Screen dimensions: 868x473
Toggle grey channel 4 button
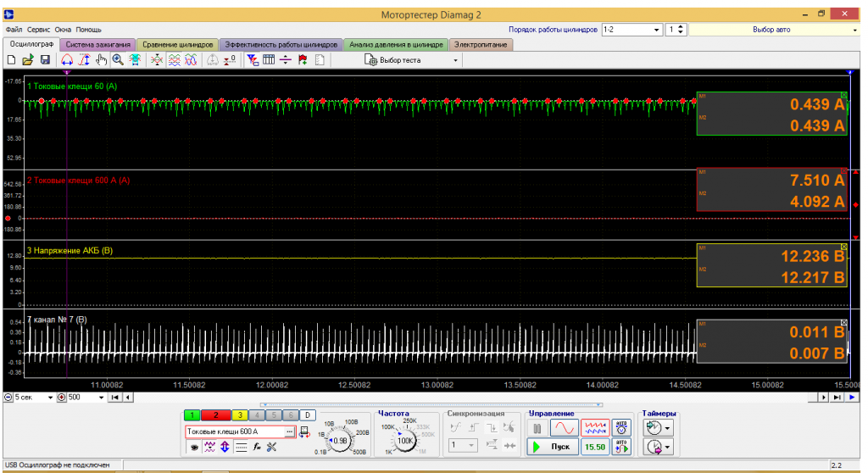click(x=257, y=415)
